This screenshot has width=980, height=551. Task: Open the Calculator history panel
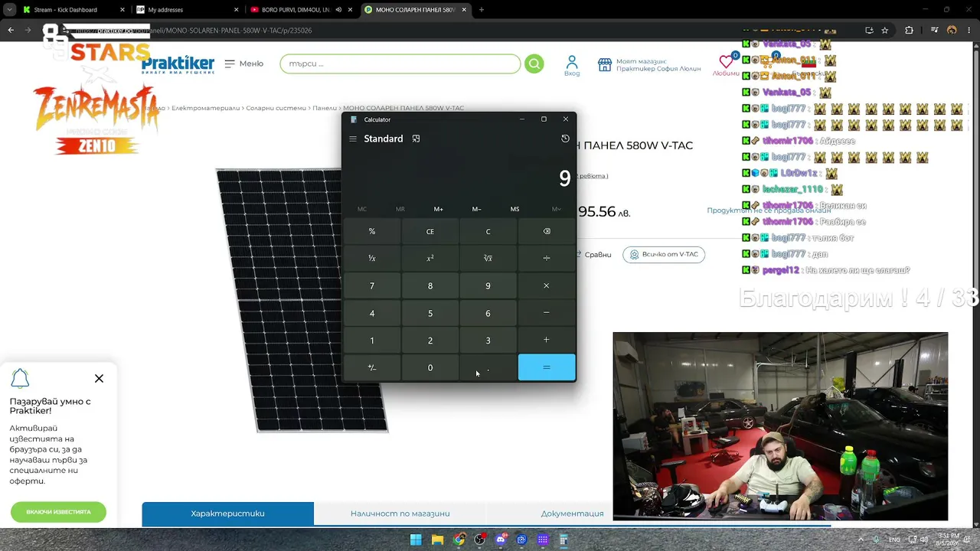coord(565,139)
